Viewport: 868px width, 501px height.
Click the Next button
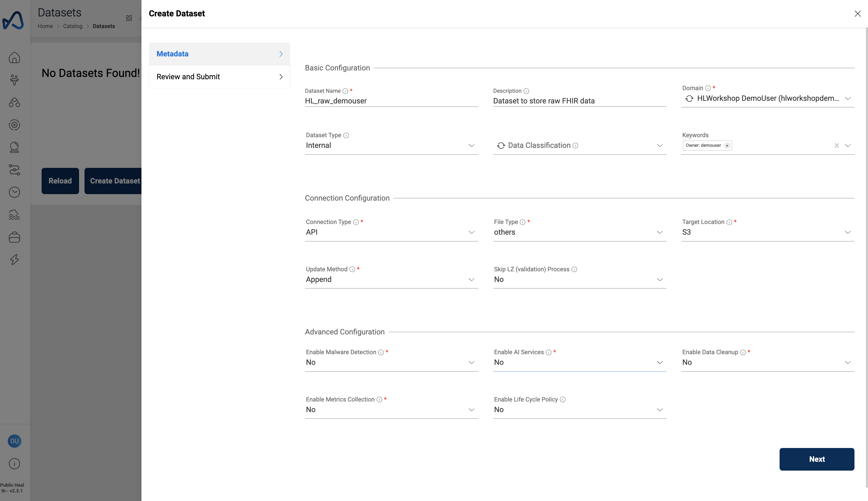(817, 459)
